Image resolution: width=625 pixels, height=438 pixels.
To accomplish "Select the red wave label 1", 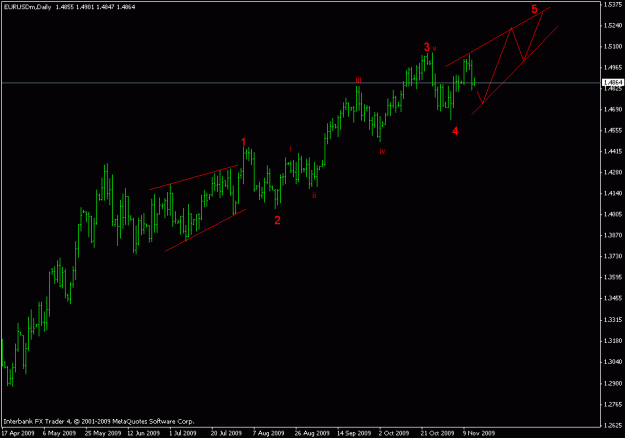I will pos(244,142).
